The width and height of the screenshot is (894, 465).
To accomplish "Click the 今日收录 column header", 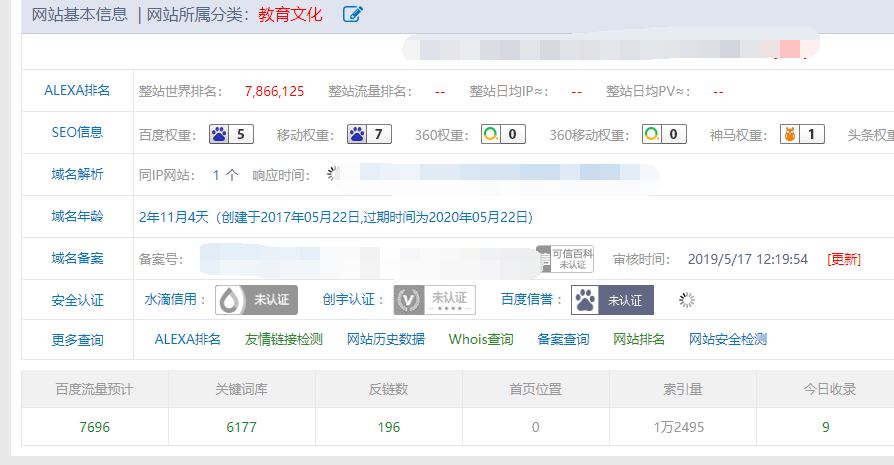I will [830, 390].
